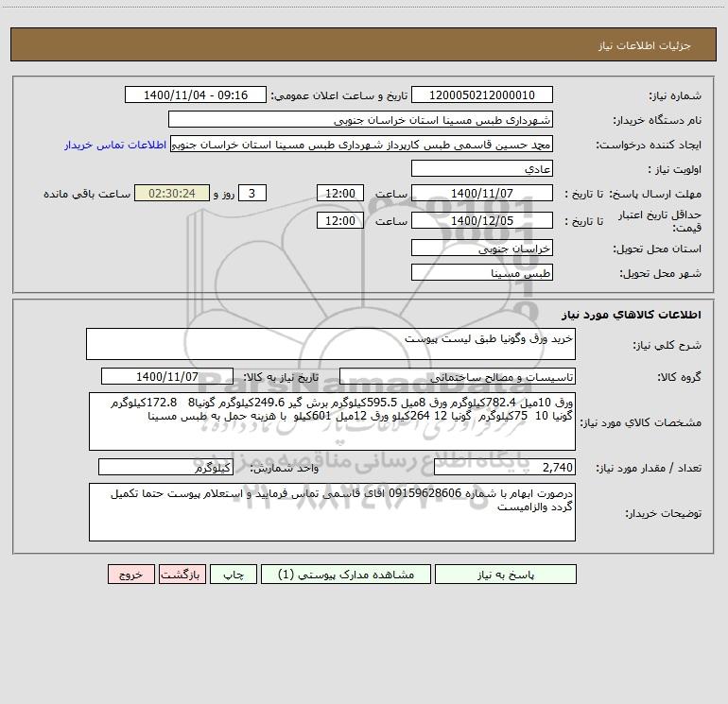Click the response deadline date 1400/11/07

pos(482,193)
